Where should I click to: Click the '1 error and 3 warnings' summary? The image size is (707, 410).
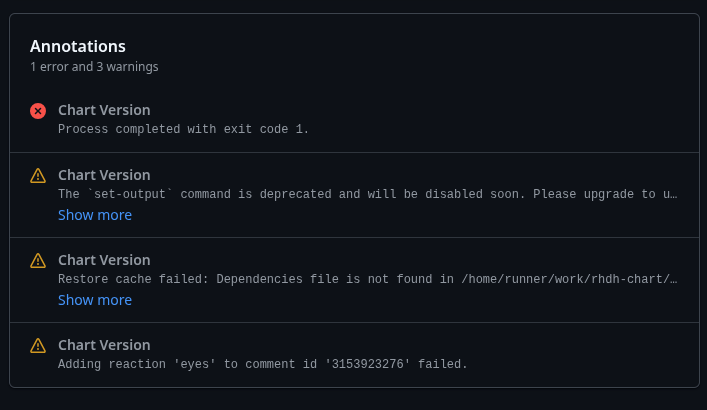94,67
